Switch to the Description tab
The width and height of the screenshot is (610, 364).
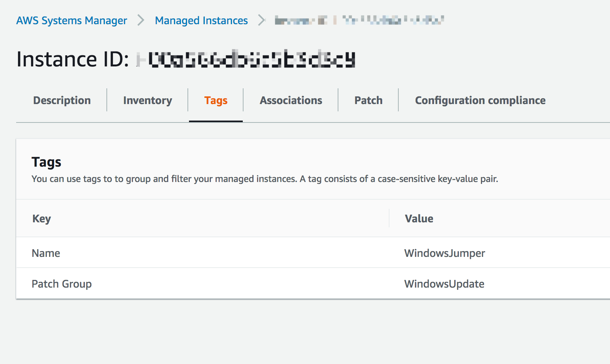coord(62,100)
